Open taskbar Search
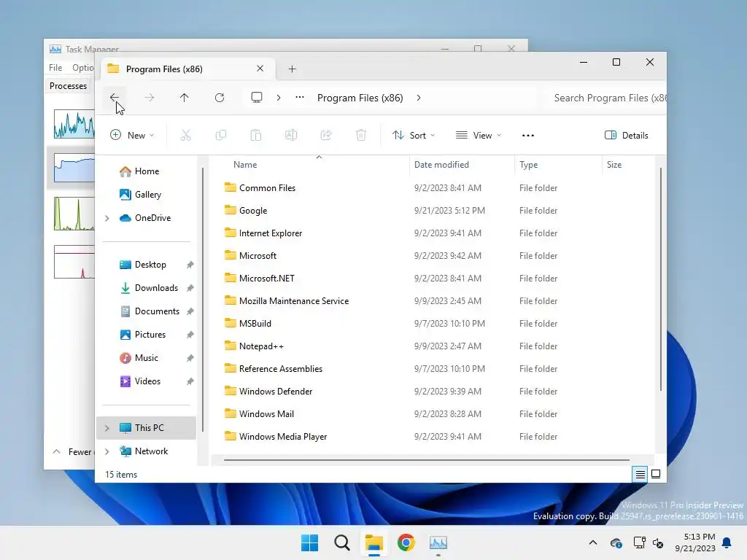The width and height of the screenshot is (747, 560). click(x=342, y=542)
